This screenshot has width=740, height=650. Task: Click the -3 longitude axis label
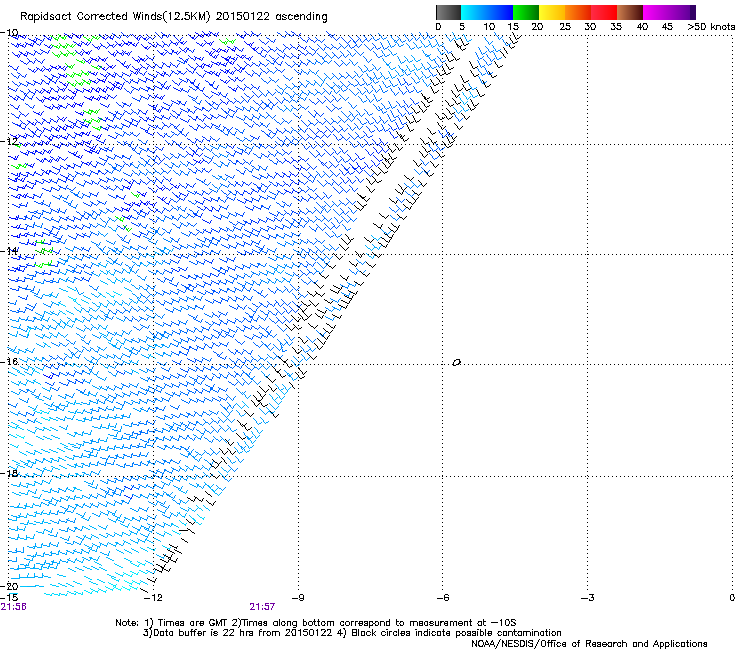point(587,598)
